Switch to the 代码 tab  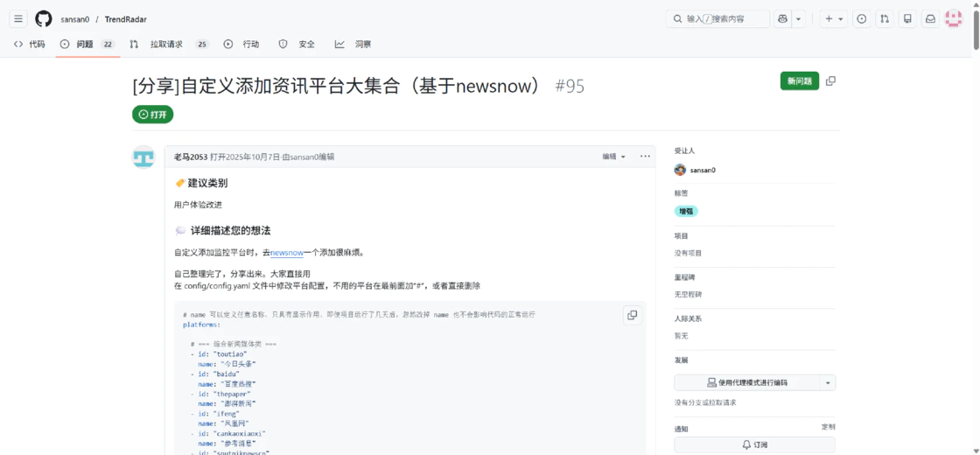point(30,45)
